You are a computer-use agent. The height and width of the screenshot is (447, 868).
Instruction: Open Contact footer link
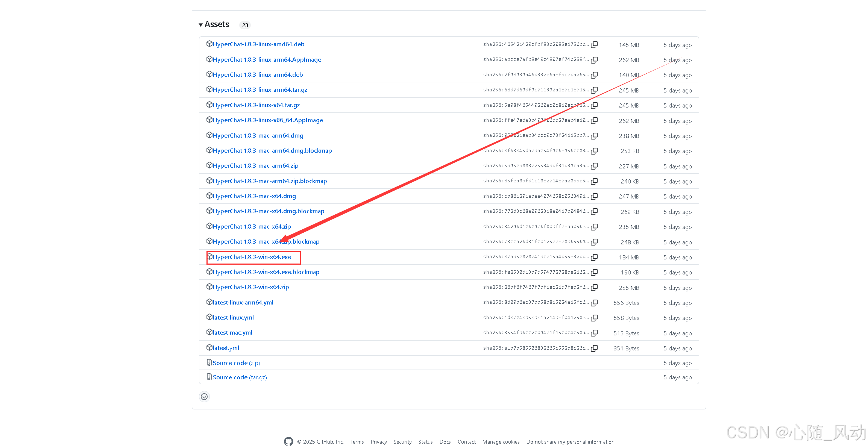pyautogui.click(x=467, y=442)
